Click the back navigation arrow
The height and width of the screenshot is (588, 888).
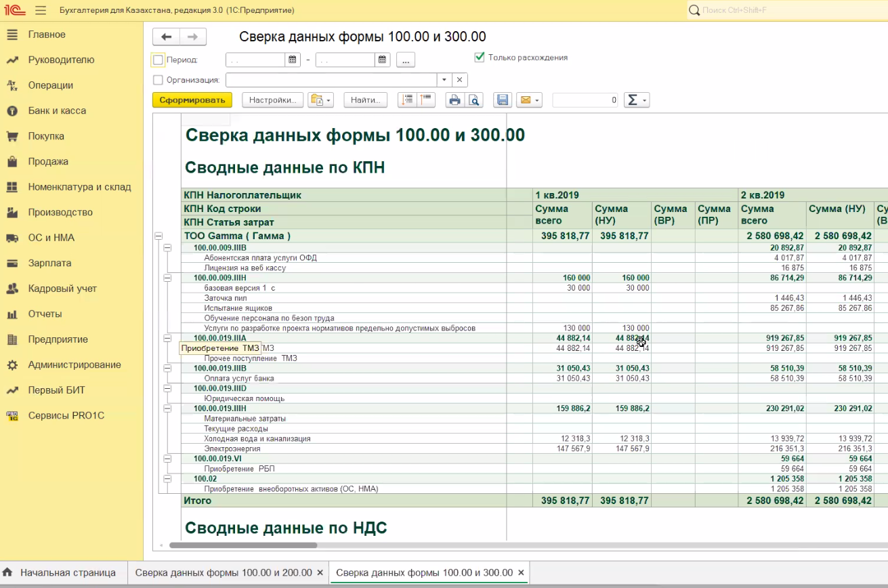(x=167, y=37)
